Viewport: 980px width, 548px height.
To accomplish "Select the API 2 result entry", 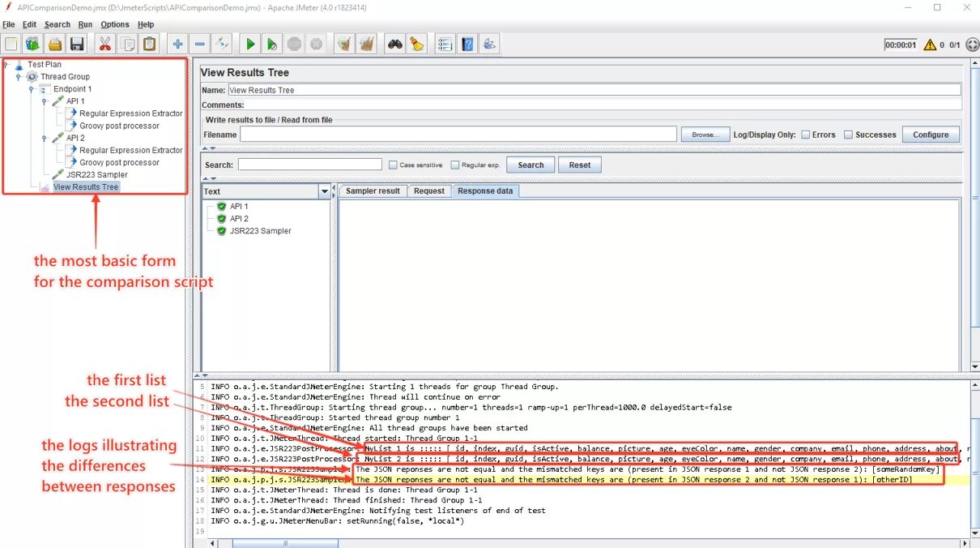I will [239, 219].
